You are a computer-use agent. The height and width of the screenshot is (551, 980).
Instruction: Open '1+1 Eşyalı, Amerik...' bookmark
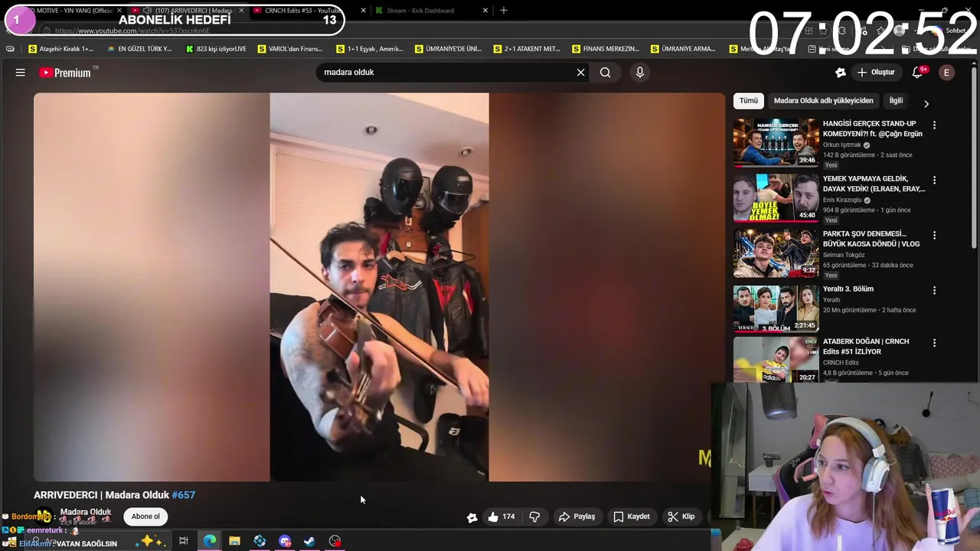pos(370,49)
